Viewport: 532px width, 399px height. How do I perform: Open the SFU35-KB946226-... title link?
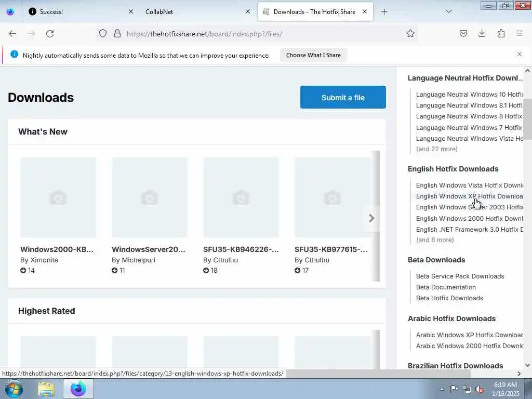tap(241, 249)
